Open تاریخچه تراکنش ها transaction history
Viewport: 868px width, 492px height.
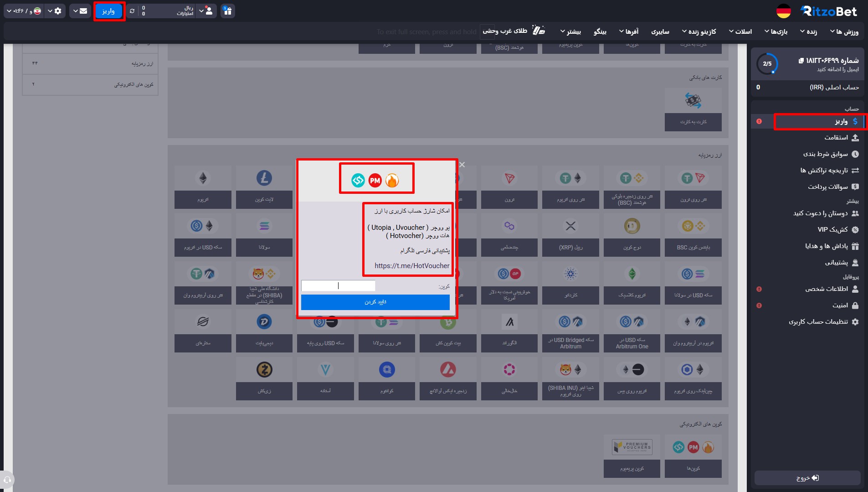(x=808, y=171)
